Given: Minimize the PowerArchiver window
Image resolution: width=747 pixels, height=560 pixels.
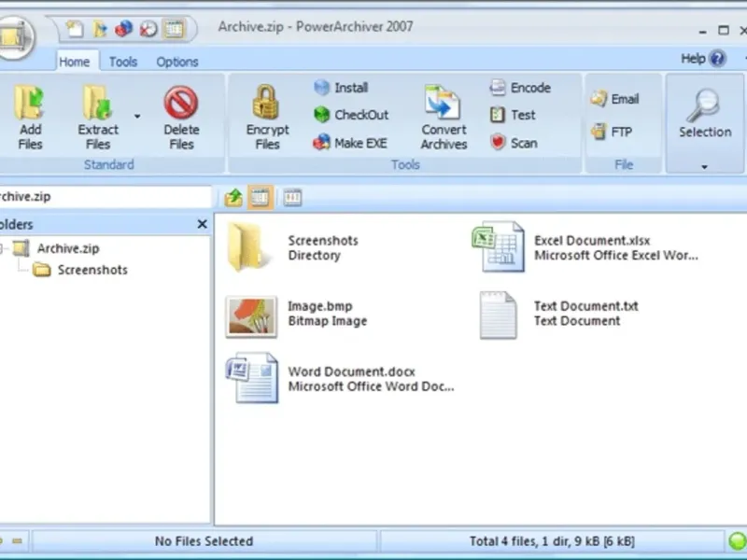Looking at the screenshot, I should 702,32.
